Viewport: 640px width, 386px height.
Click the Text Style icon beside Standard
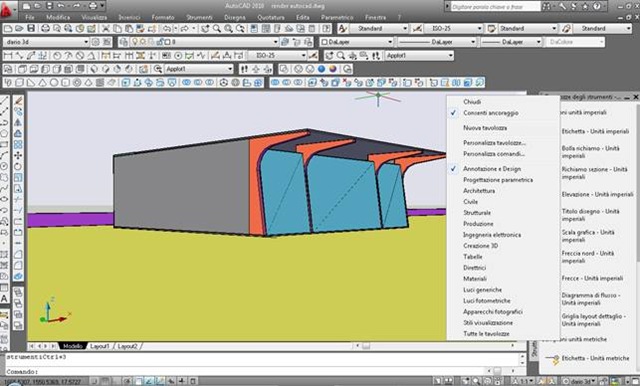click(342, 29)
